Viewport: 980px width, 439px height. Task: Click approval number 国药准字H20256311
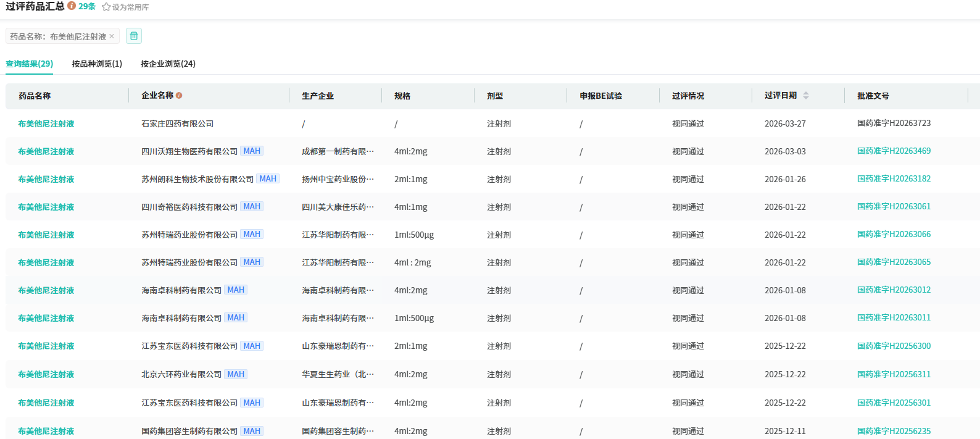(x=894, y=374)
